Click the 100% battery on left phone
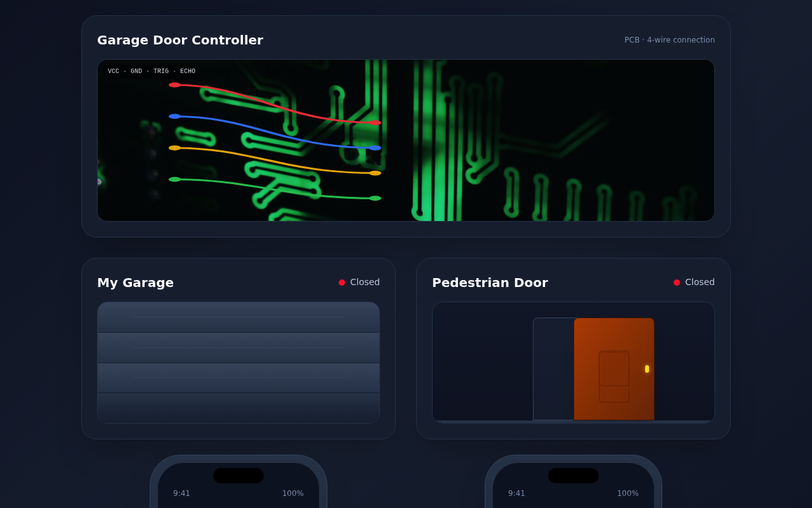The image size is (812, 508). (293, 493)
